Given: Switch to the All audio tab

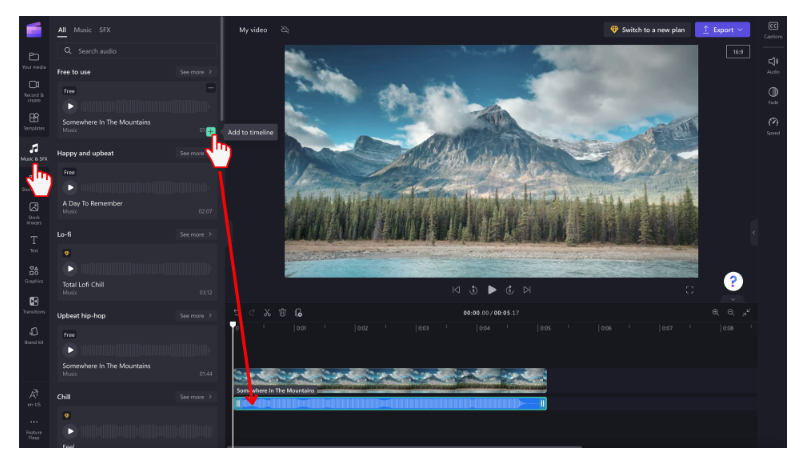Looking at the screenshot, I should click(x=62, y=30).
